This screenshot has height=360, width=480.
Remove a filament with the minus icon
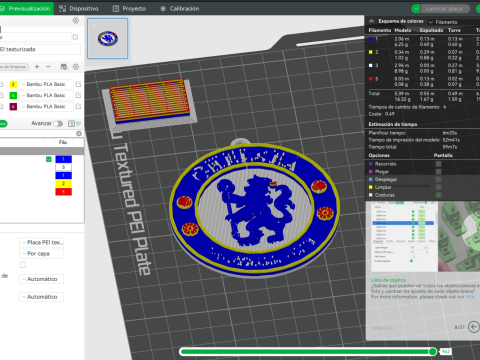point(49,67)
